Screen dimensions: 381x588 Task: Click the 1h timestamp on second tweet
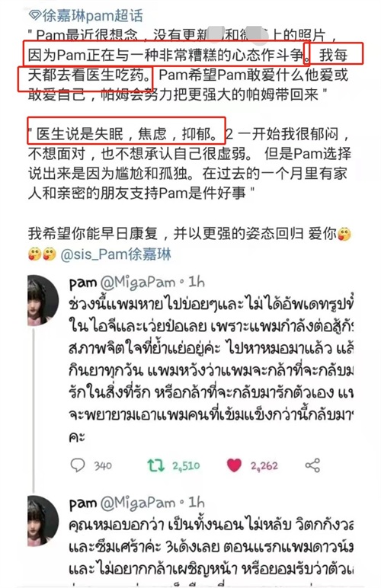tap(197, 503)
